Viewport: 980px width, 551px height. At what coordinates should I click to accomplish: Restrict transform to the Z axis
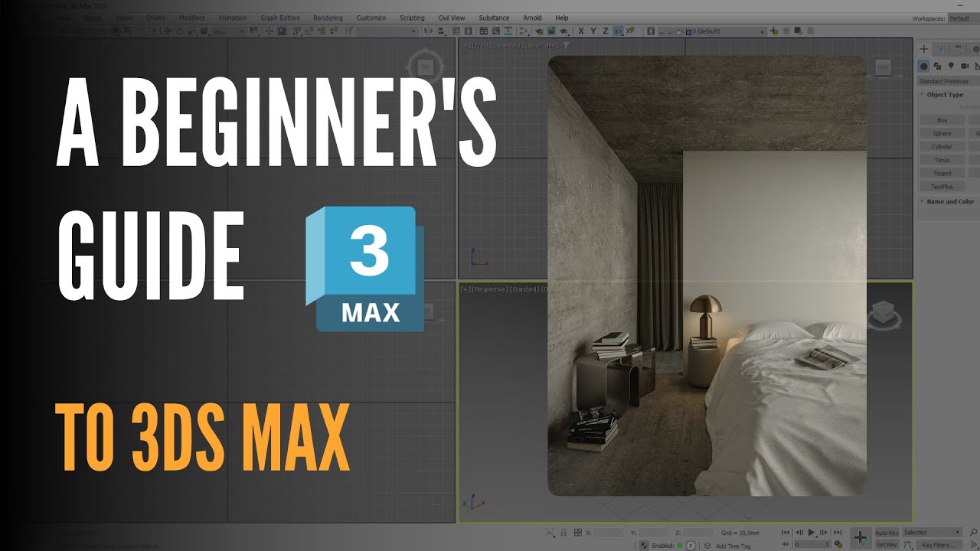tap(606, 31)
